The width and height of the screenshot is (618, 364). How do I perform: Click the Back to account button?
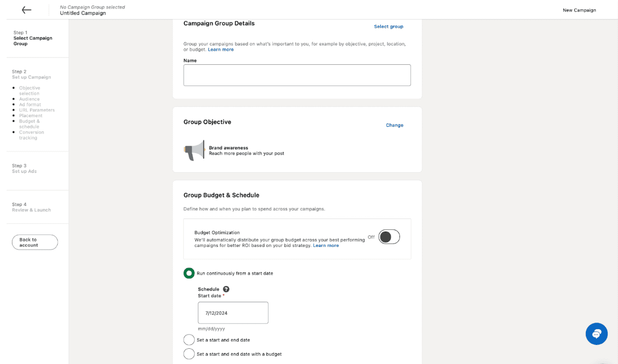(x=35, y=242)
